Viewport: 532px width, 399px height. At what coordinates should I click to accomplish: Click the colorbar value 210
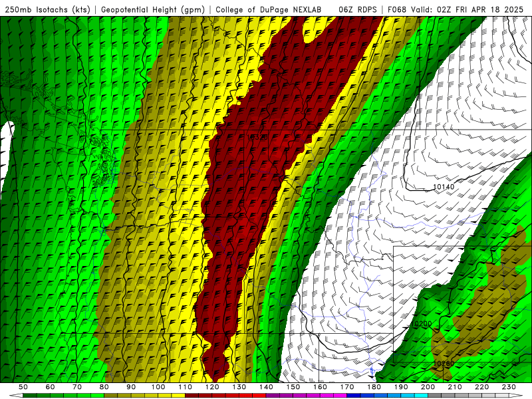point(455,387)
